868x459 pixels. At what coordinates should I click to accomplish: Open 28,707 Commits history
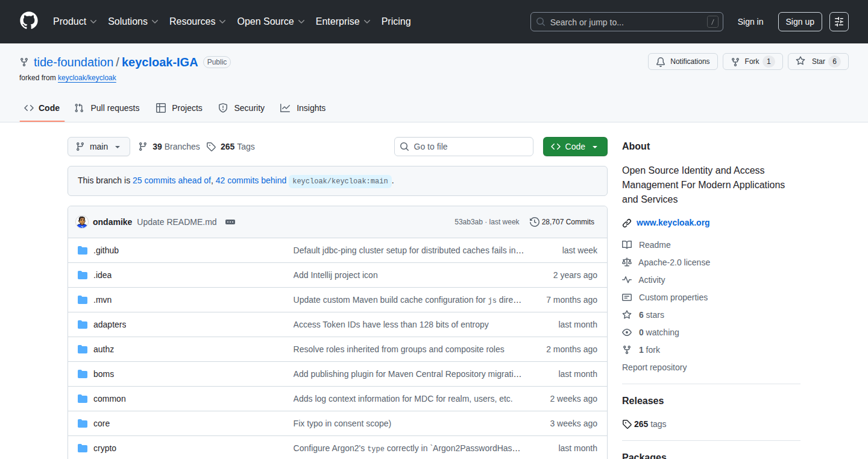562,222
